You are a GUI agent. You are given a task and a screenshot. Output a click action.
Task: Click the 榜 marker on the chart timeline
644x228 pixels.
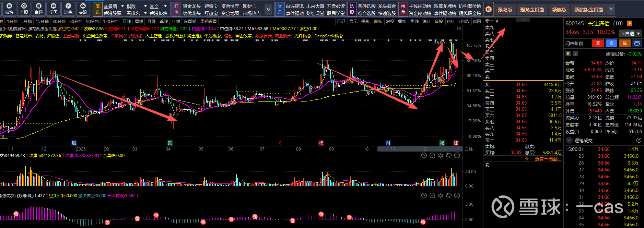(x=321, y=143)
